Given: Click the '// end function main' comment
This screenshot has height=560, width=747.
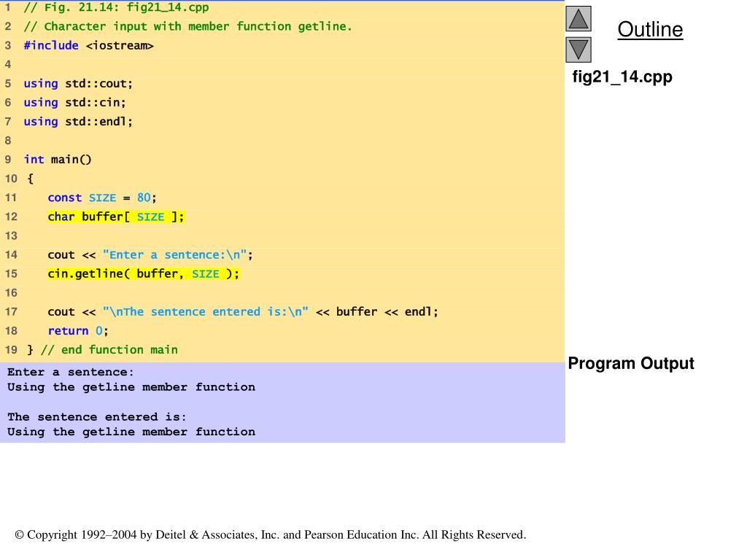Looking at the screenshot, I should coord(109,350).
